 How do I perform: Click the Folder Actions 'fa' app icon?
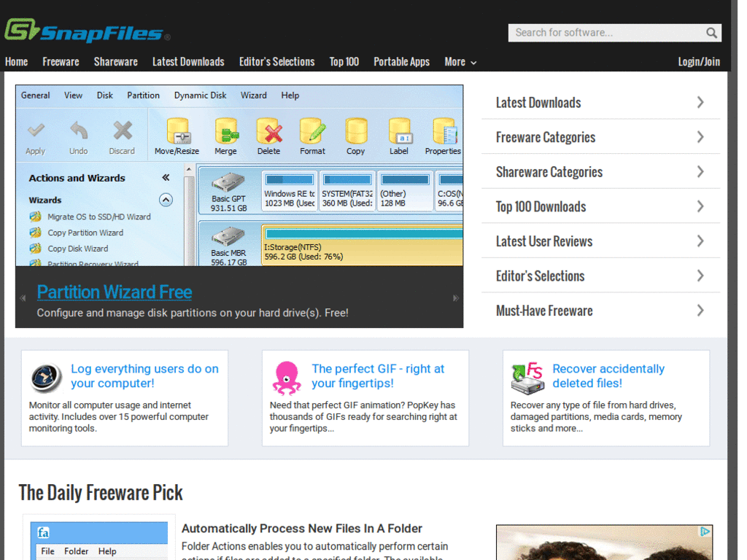tap(43, 532)
